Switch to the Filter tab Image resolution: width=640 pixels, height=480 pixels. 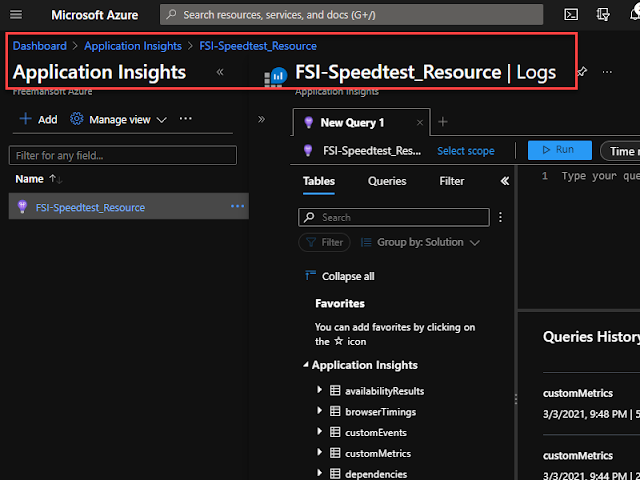tap(452, 181)
